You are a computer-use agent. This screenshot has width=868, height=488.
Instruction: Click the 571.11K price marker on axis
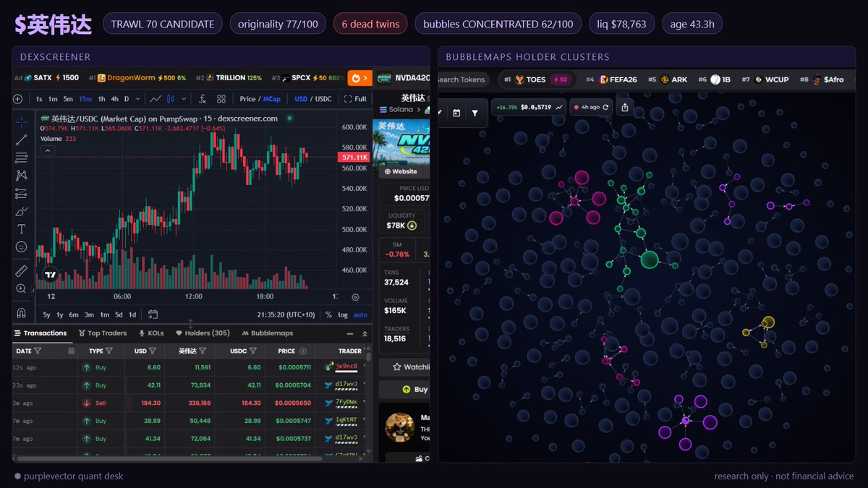coord(355,157)
